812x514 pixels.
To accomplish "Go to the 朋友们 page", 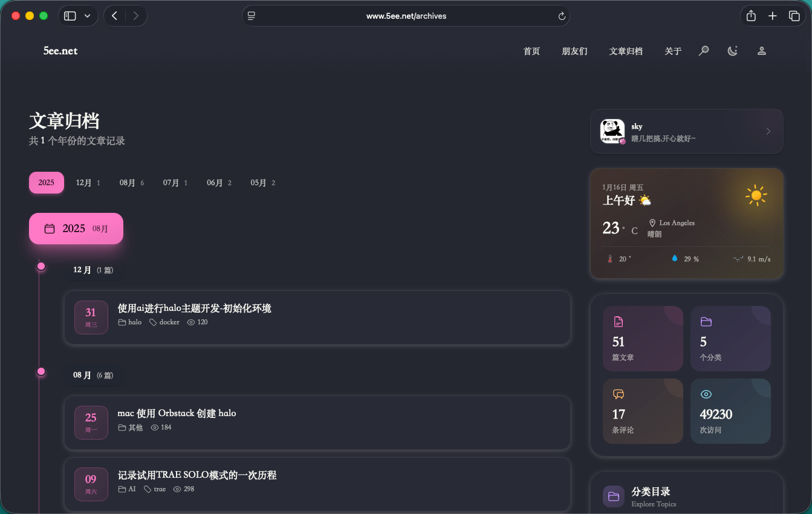I will coord(574,51).
